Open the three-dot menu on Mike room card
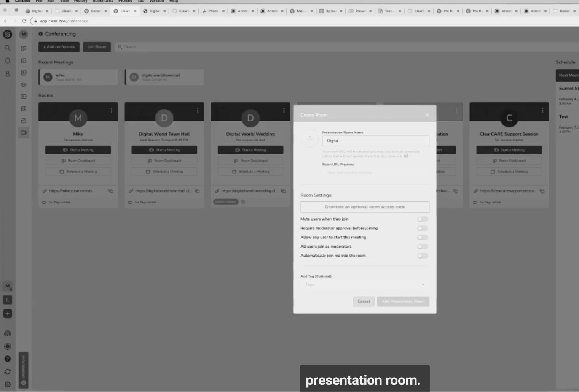The height and width of the screenshot is (392, 579). coord(111,110)
